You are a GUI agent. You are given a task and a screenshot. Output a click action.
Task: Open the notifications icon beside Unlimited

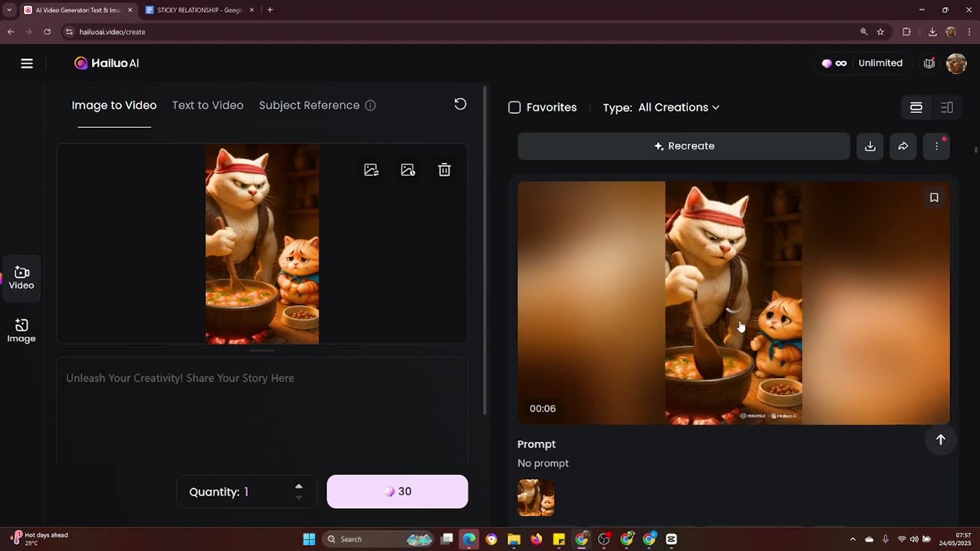pos(929,64)
